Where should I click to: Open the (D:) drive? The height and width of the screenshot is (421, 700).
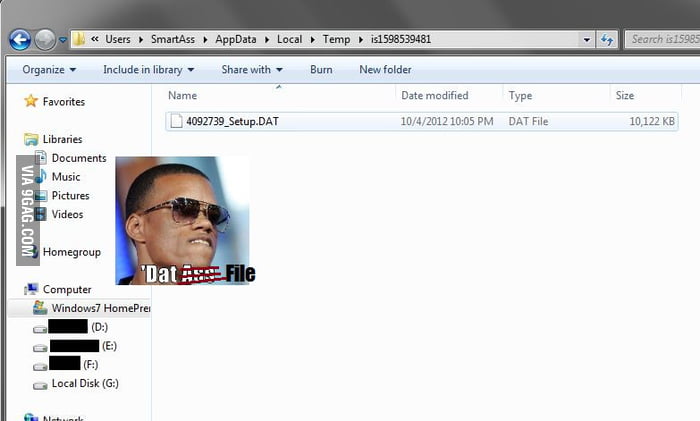click(x=100, y=327)
